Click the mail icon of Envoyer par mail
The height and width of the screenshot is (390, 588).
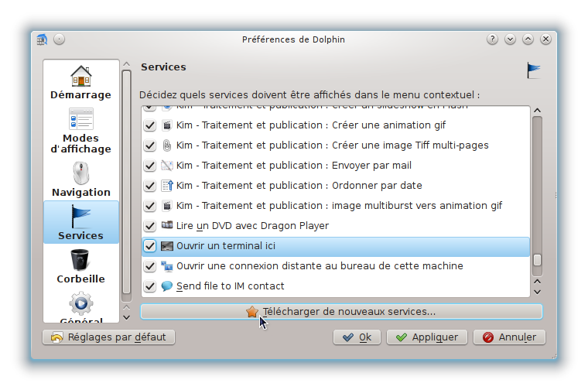tap(167, 166)
